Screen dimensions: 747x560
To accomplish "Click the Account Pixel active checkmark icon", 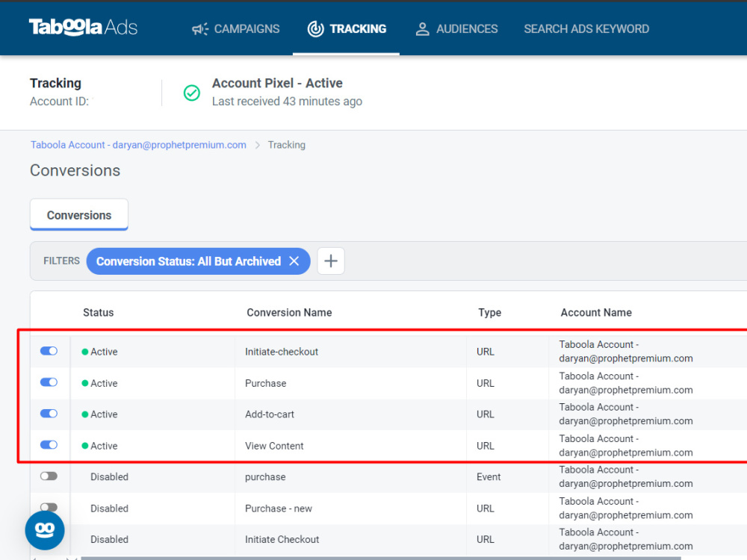I will point(192,93).
